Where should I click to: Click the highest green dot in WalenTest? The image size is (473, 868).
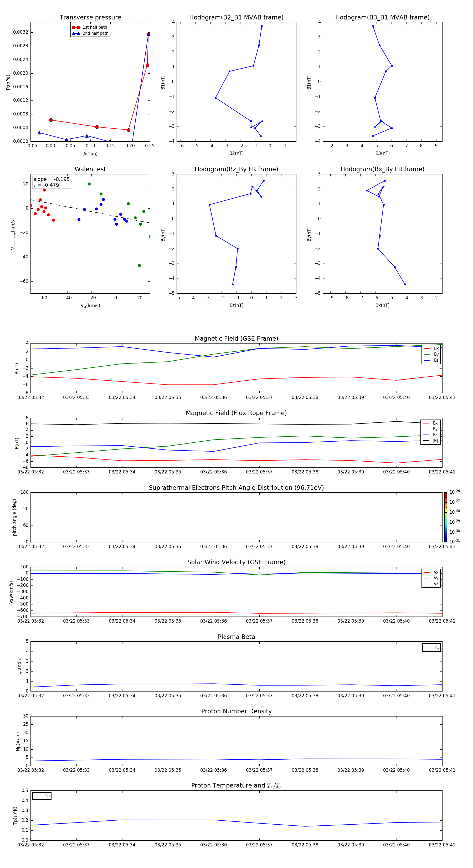pyautogui.click(x=89, y=184)
